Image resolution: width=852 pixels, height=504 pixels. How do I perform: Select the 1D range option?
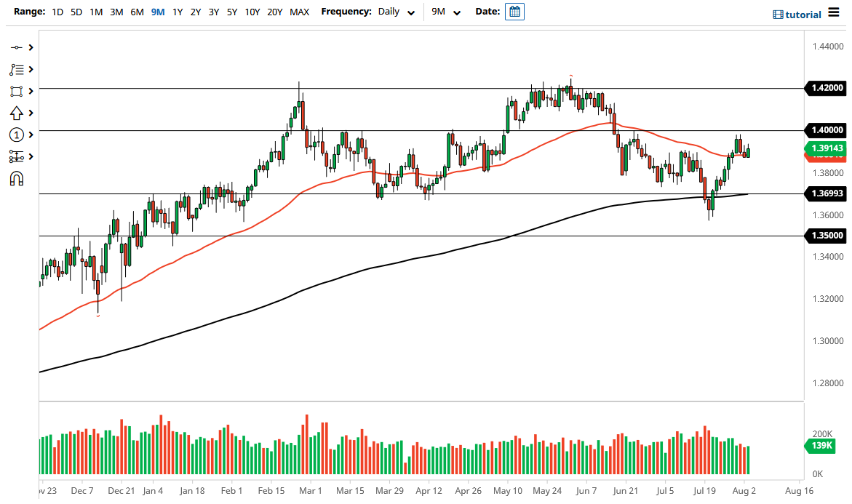57,12
